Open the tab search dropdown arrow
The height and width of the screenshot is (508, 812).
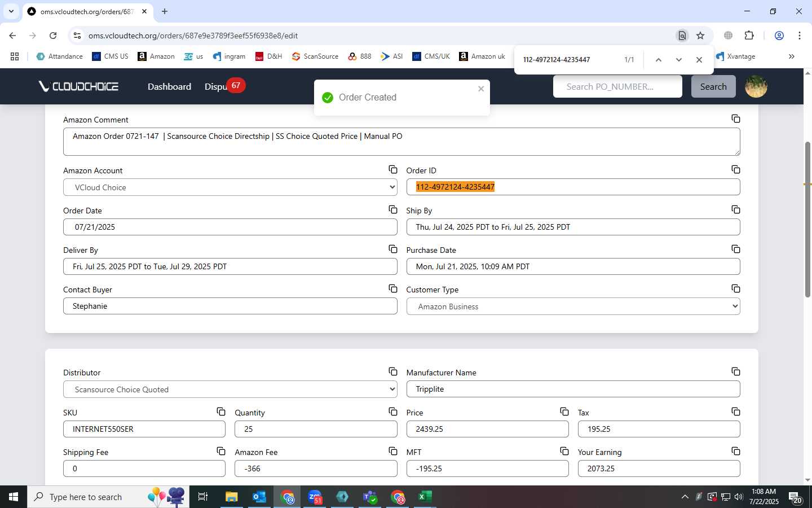[11, 11]
